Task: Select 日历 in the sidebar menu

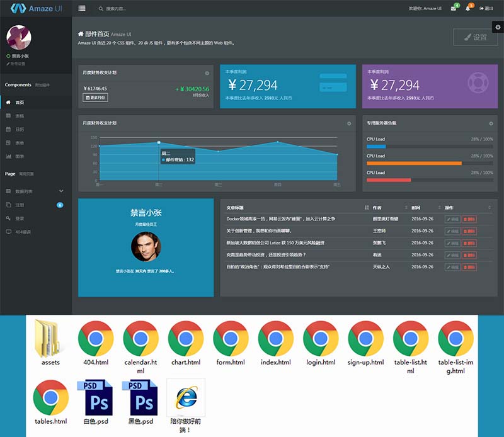Action: point(20,129)
